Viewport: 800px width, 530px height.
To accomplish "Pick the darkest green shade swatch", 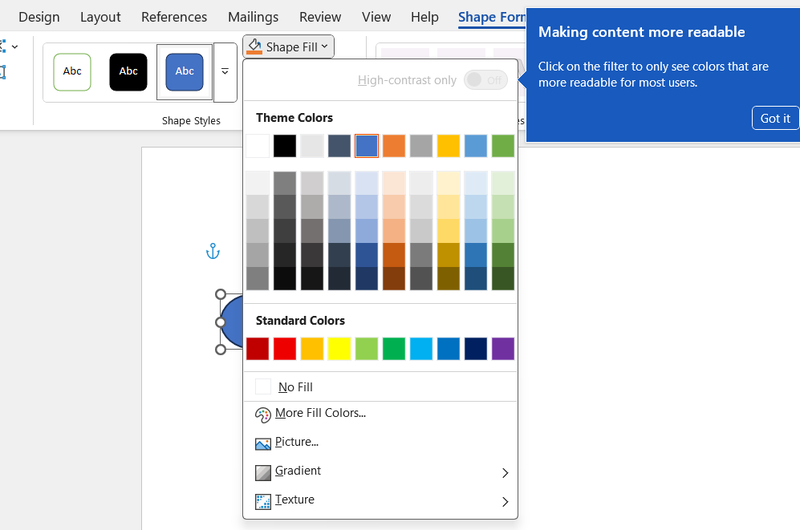I will [503, 279].
